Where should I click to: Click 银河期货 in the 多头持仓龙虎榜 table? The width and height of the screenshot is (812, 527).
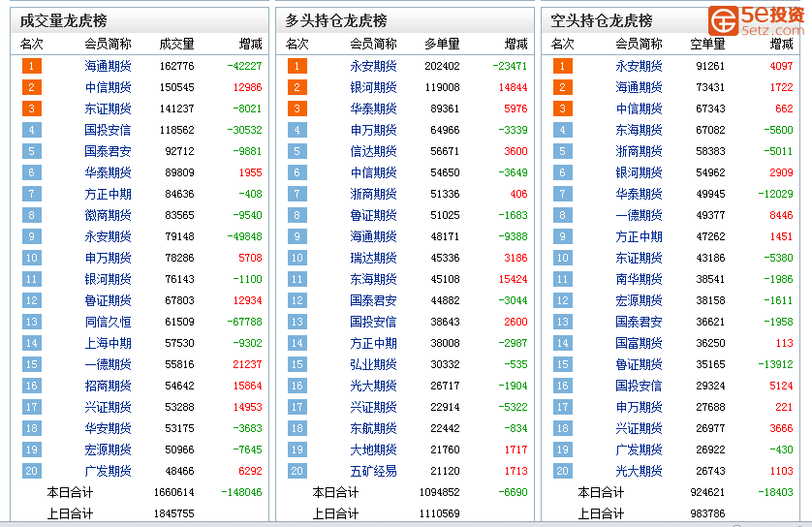pyautogui.click(x=373, y=87)
